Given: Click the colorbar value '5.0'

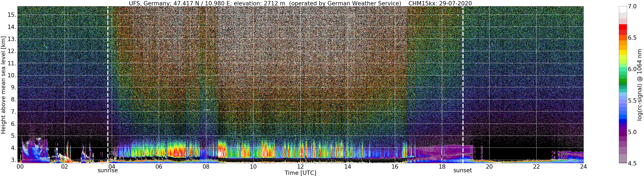Looking at the screenshot, I should pos(632,132).
